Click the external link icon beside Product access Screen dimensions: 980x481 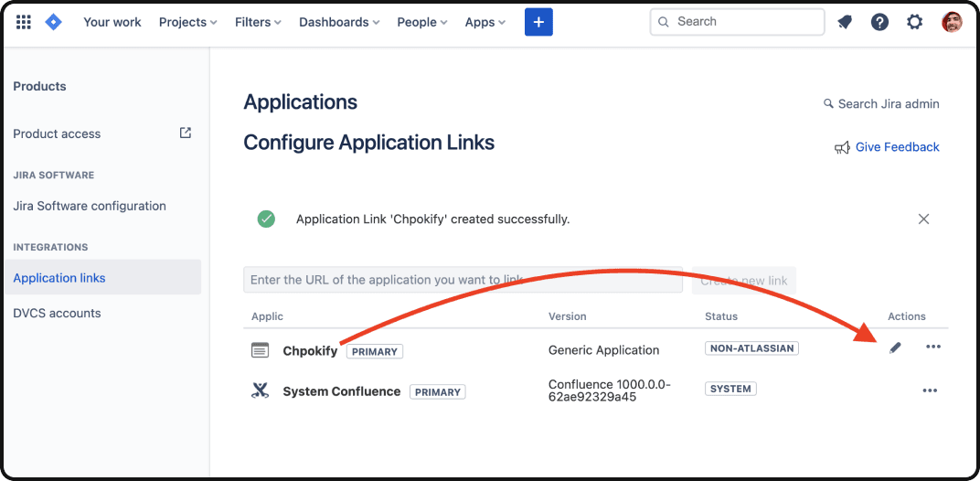[x=186, y=133]
